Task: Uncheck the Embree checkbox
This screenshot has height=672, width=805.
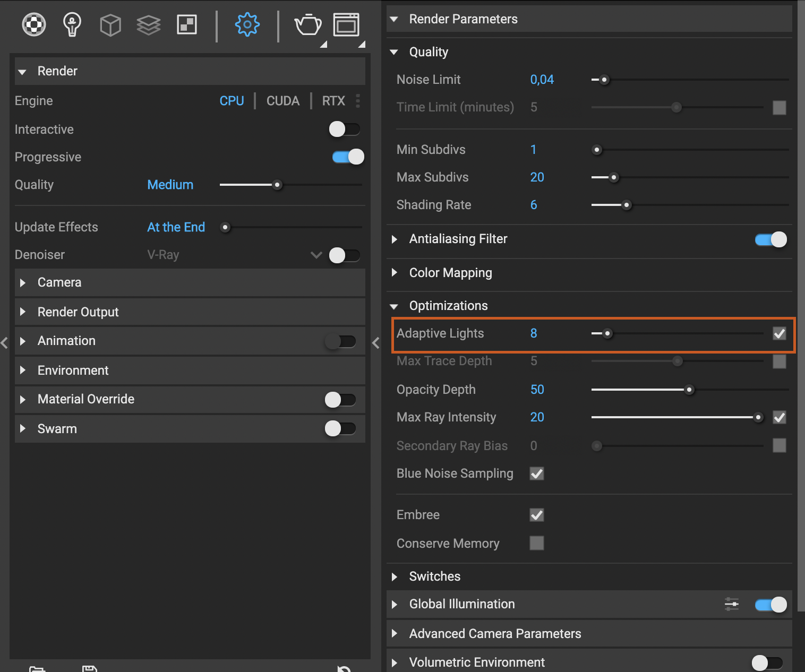Action: (537, 515)
